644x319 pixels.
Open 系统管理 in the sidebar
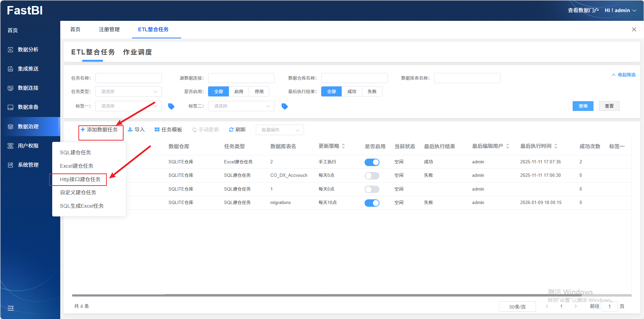[28, 165]
